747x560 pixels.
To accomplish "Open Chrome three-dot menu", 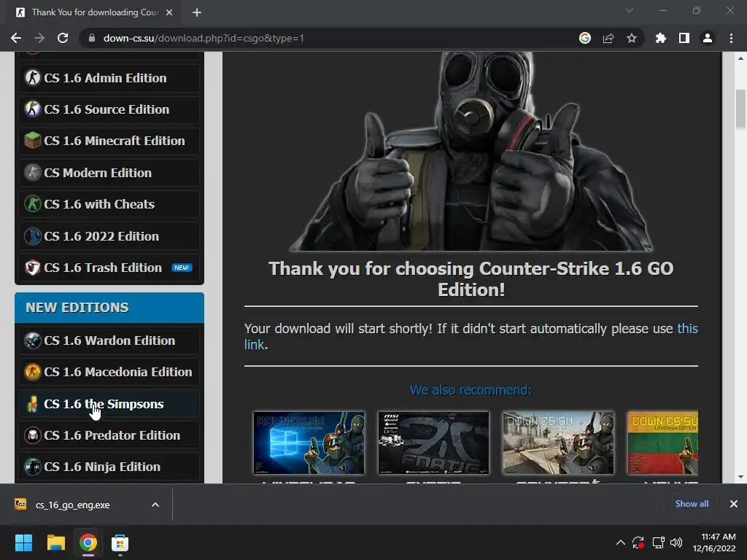I will pos(731,38).
